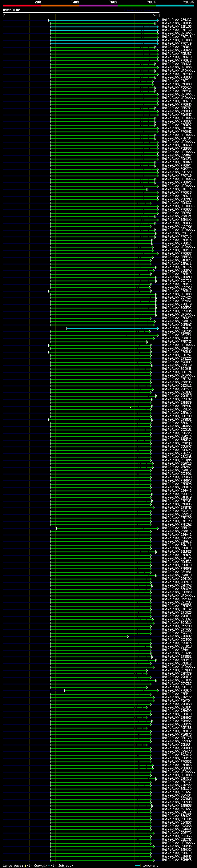This screenshot has width=197, height=868.
Task: Click the UniRef100_Q1PDH6 label
Action: point(177,857)
